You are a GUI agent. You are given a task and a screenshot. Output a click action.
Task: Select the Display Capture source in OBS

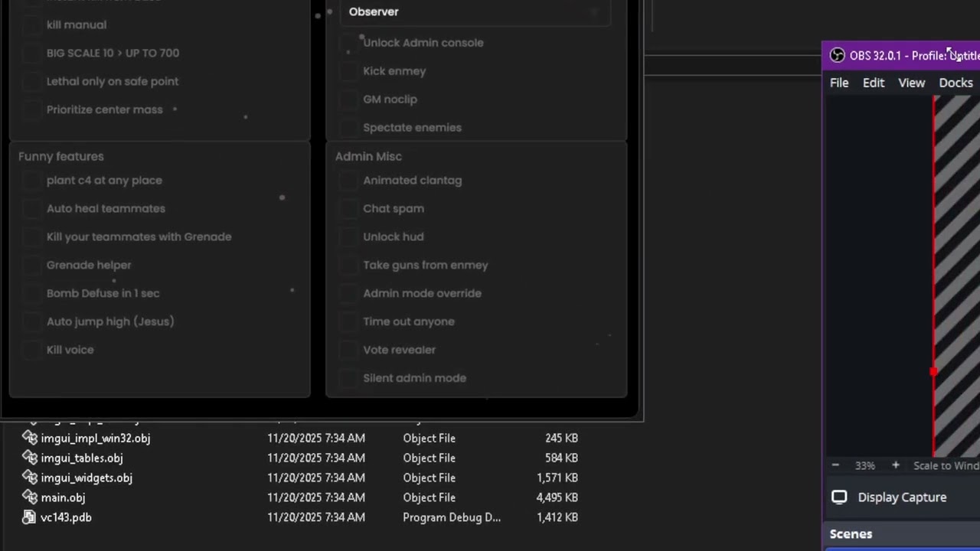pos(902,497)
